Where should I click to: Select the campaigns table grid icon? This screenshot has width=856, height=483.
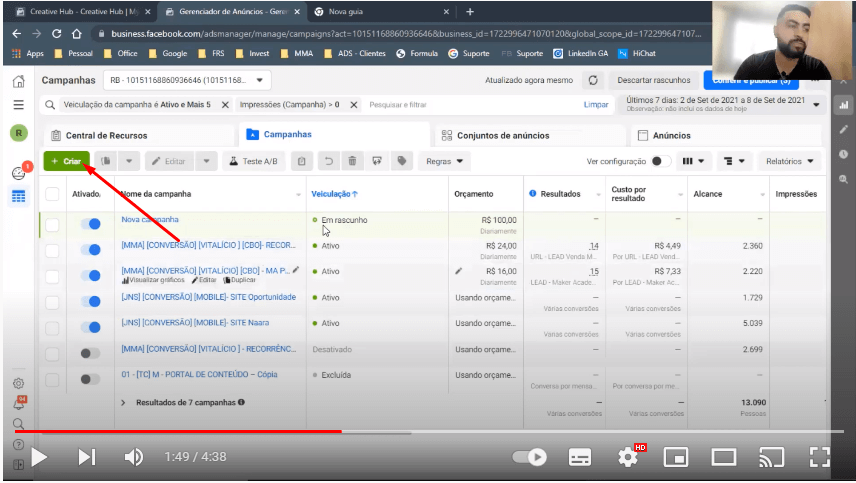[x=19, y=196]
